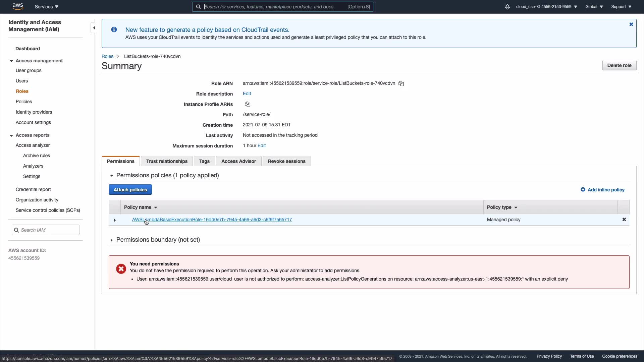Collapse the Permissions policies section
This screenshot has width=644, height=362.
click(x=112, y=176)
